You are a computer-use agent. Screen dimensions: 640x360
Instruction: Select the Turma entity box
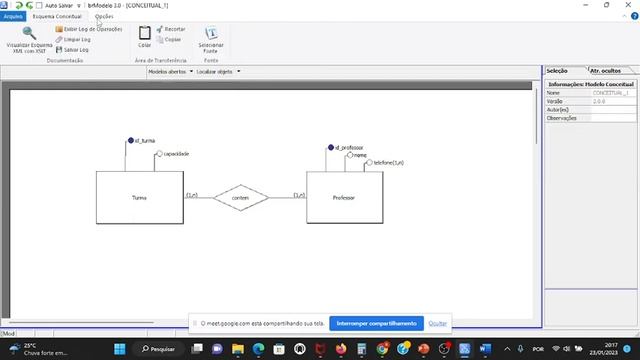(140, 198)
